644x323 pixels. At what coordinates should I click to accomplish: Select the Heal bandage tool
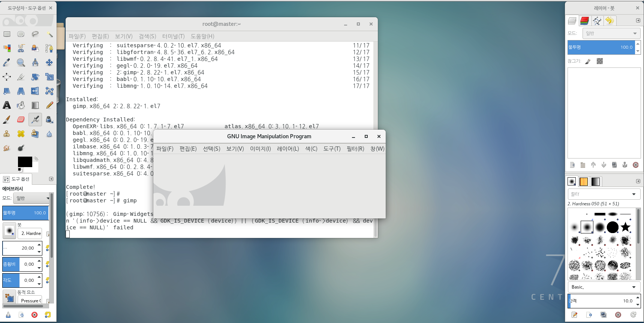pos(21,134)
